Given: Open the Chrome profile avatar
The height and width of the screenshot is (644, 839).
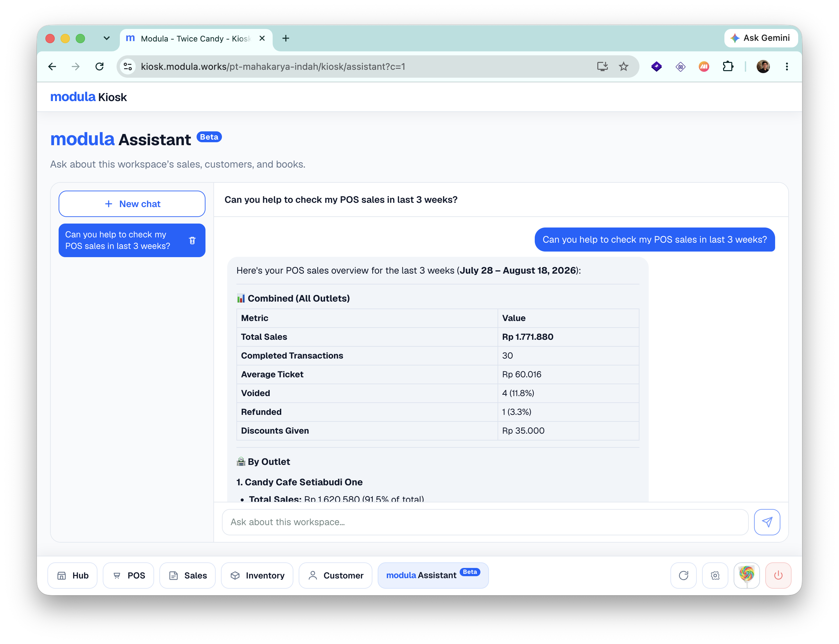Looking at the screenshot, I should point(763,67).
